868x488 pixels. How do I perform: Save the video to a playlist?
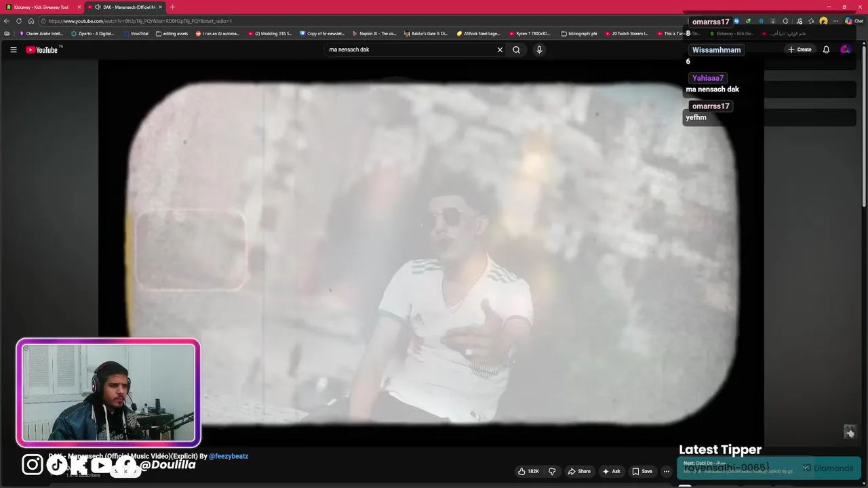[642, 471]
